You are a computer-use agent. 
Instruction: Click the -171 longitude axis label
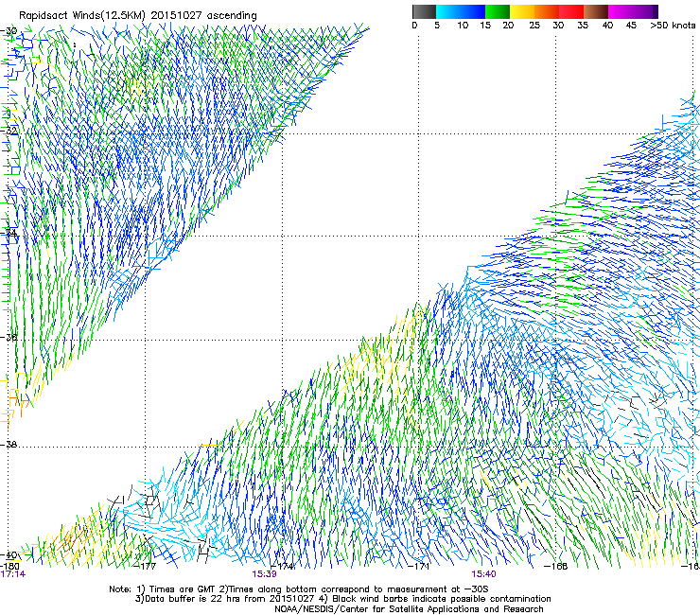[419, 567]
